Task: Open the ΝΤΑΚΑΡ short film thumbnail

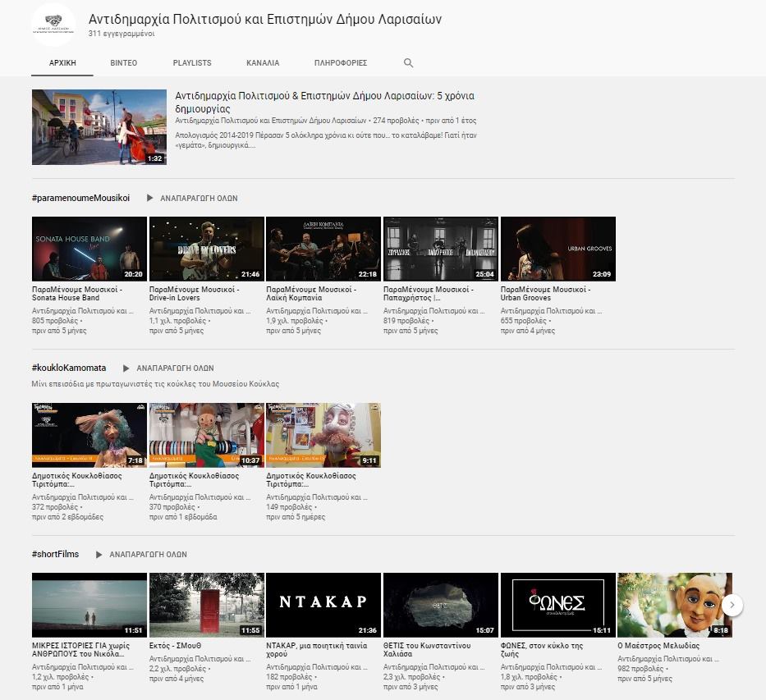Action: click(323, 605)
